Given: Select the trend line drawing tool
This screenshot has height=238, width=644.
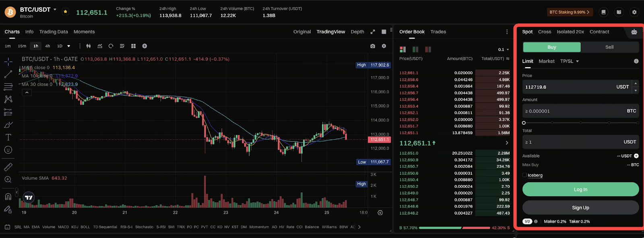Looking at the screenshot, I should point(8,74).
